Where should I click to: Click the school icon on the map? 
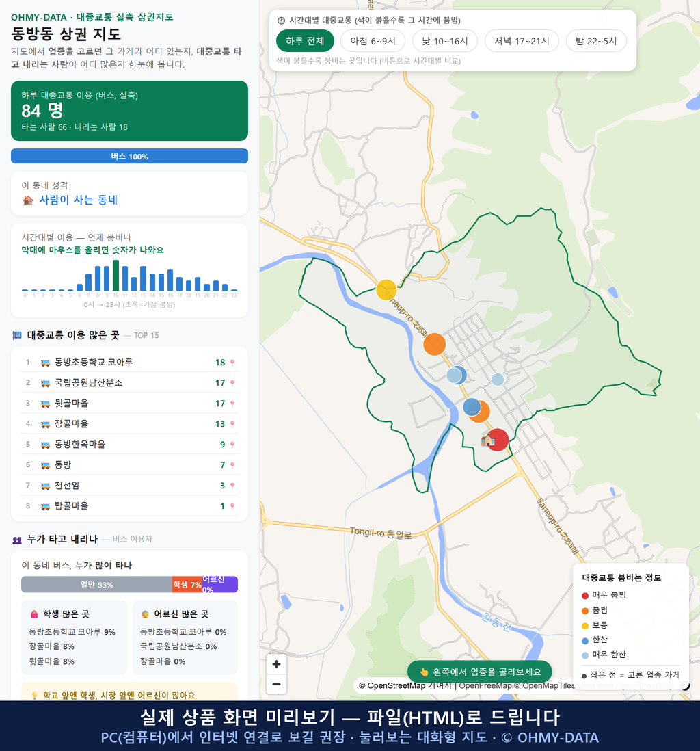click(488, 440)
